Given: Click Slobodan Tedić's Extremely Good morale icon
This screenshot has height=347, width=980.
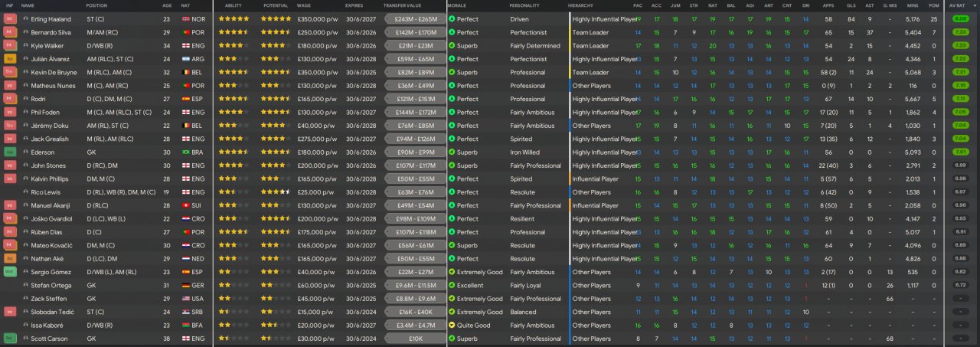Looking at the screenshot, I should (x=452, y=312).
